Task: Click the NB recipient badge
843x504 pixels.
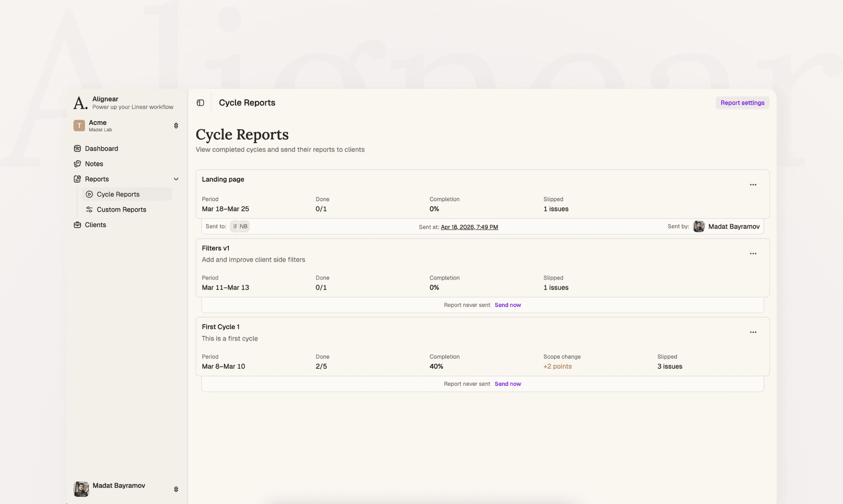Action: [x=244, y=226]
